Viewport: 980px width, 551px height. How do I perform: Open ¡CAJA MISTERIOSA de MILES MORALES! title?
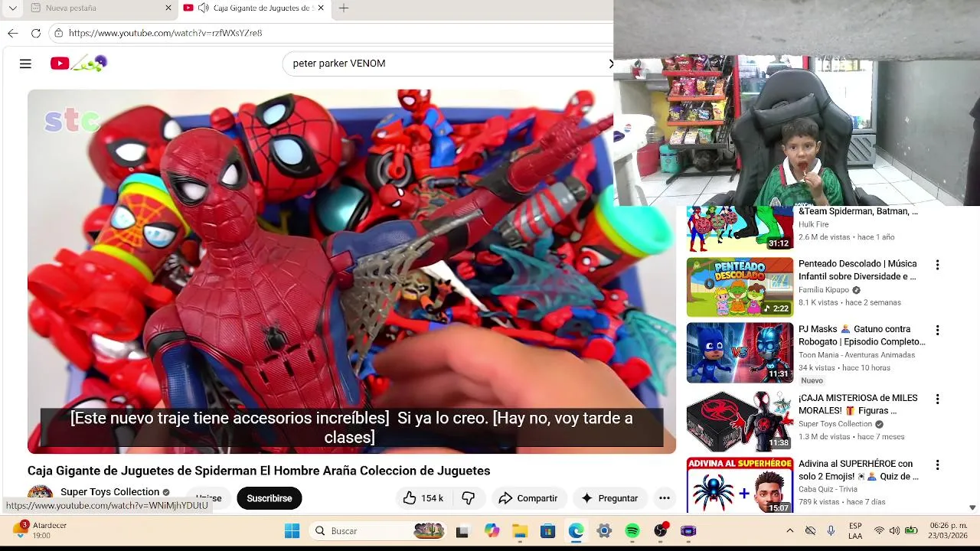857,404
